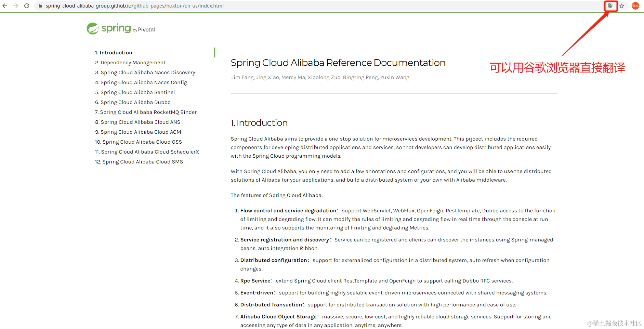The height and width of the screenshot is (329, 644).
Task: Open the Google Translate page icon
Action: pos(611,6)
